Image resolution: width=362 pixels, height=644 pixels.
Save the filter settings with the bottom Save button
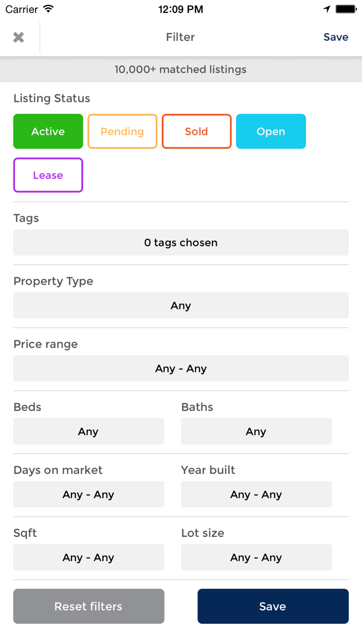(273, 606)
